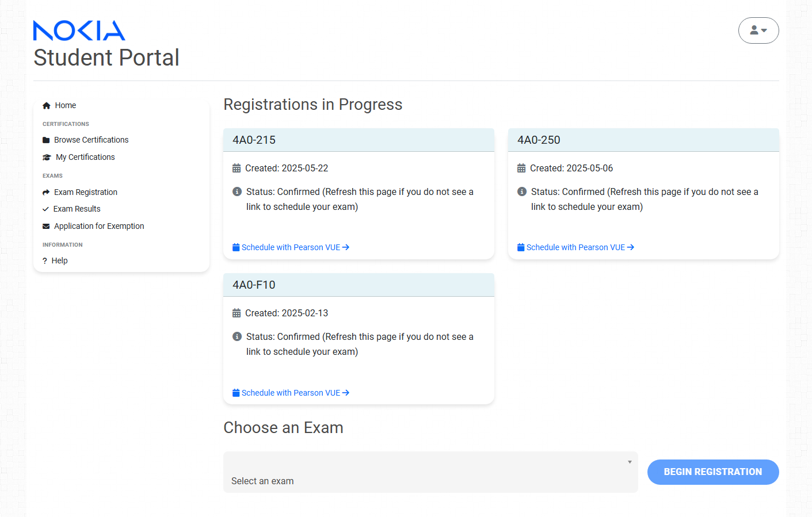Schedule the 4A0-215 exam with Pearson VUE

pyautogui.click(x=291, y=248)
